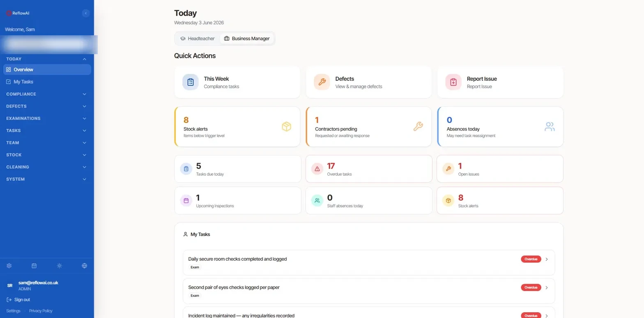Screen dimensions: 644x318
Task: Click Exam tag under Daily secure room checks
Action: pyautogui.click(x=195, y=267)
